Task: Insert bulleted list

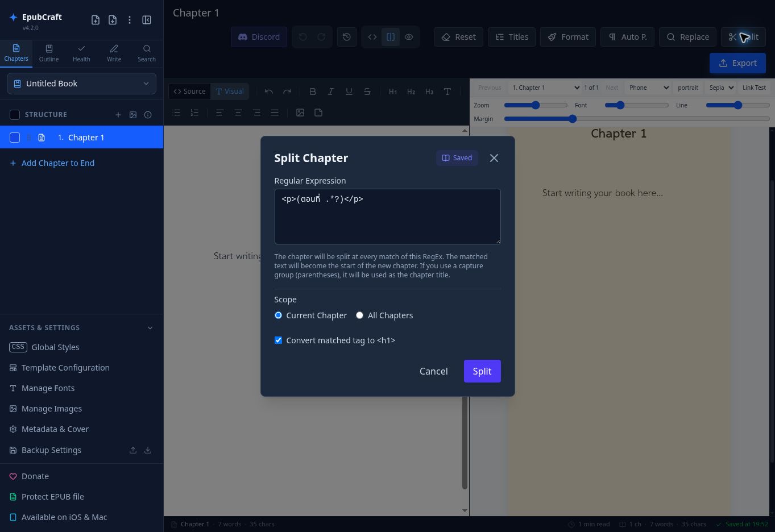Action: [176, 113]
